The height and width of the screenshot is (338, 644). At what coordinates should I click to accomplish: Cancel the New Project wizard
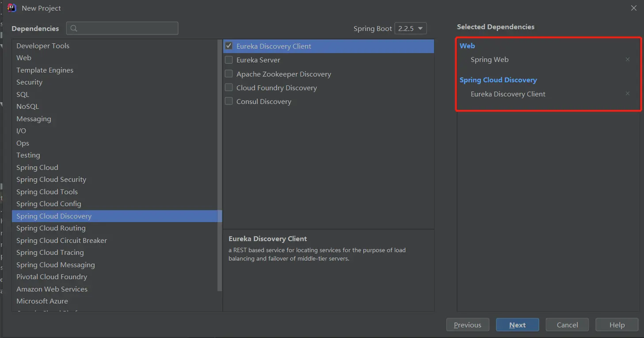coord(568,325)
